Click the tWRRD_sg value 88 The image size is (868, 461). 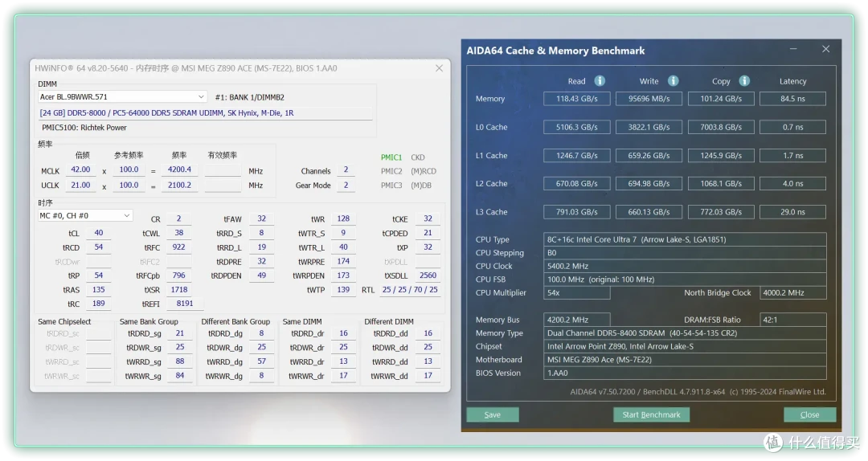pyautogui.click(x=180, y=361)
